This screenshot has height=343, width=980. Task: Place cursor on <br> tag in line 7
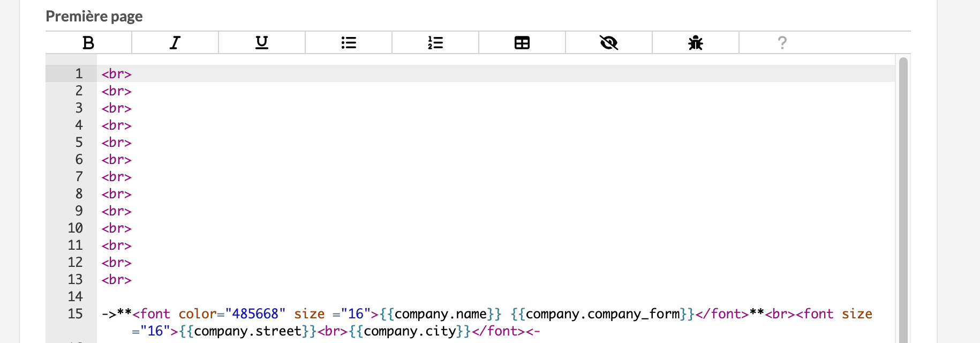click(x=117, y=176)
